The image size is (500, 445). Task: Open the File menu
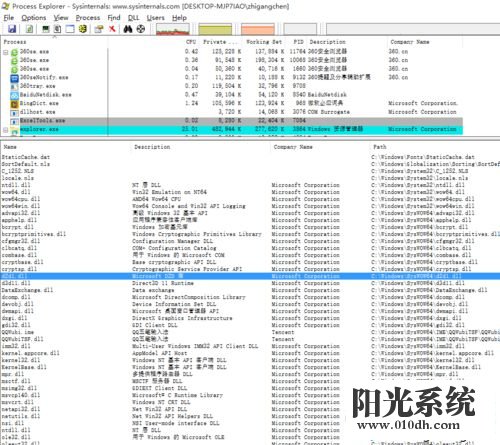(9, 18)
